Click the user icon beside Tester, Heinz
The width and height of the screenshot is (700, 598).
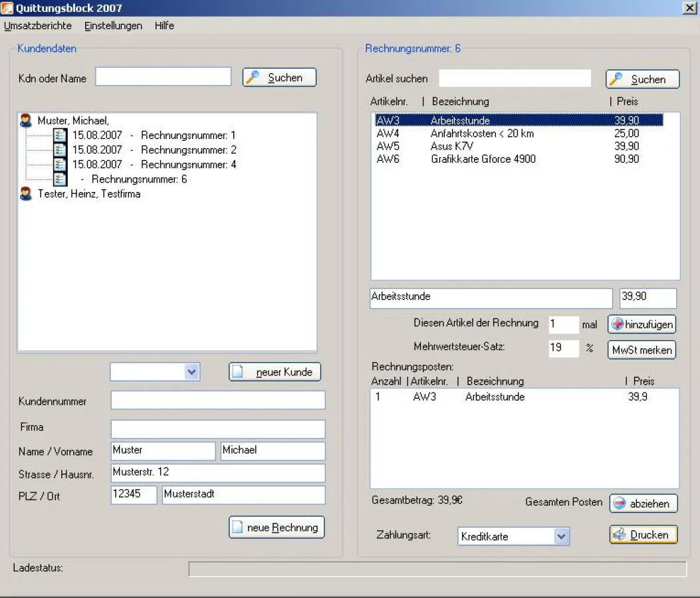coord(26,194)
